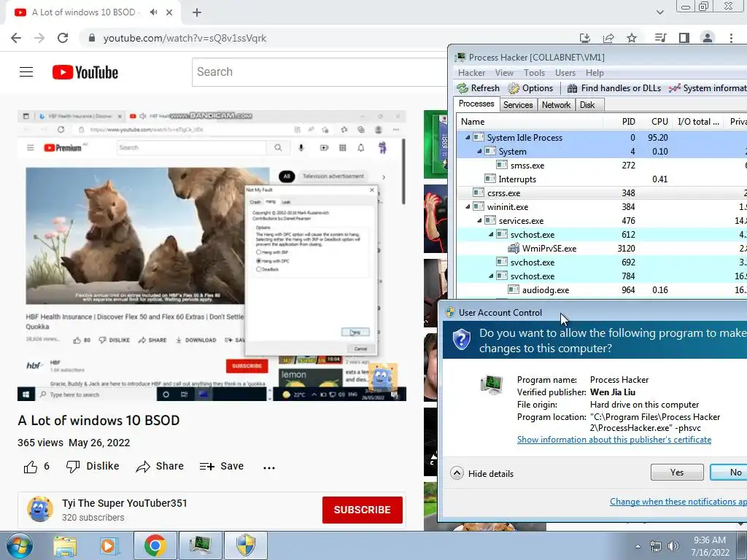Open Tyi The Super YouTuber351 channel avatar

40,509
